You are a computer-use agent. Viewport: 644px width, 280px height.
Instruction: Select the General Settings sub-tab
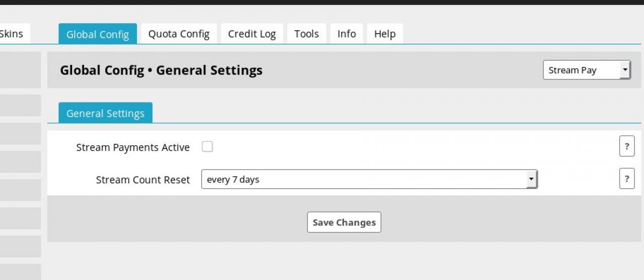tap(105, 114)
